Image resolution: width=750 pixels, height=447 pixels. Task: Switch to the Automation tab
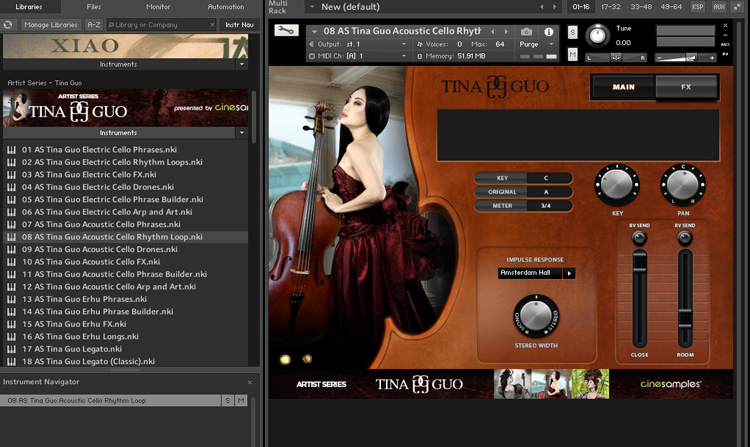[x=226, y=7]
